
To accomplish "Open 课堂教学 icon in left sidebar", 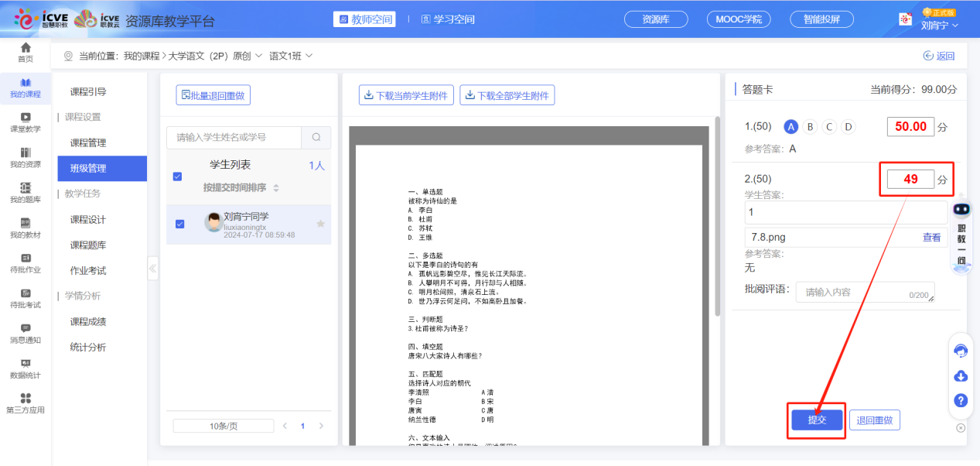I will pyautogui.click(x=26, y=117).
